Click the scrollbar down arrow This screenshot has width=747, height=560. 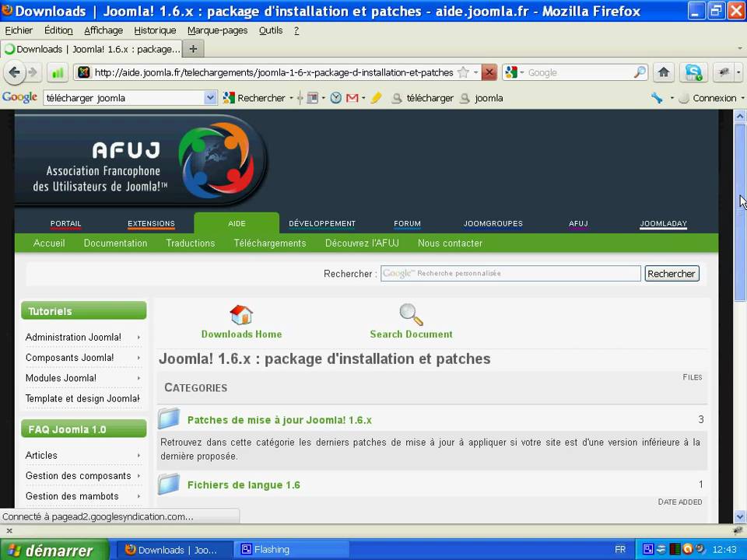pos(739,516)
